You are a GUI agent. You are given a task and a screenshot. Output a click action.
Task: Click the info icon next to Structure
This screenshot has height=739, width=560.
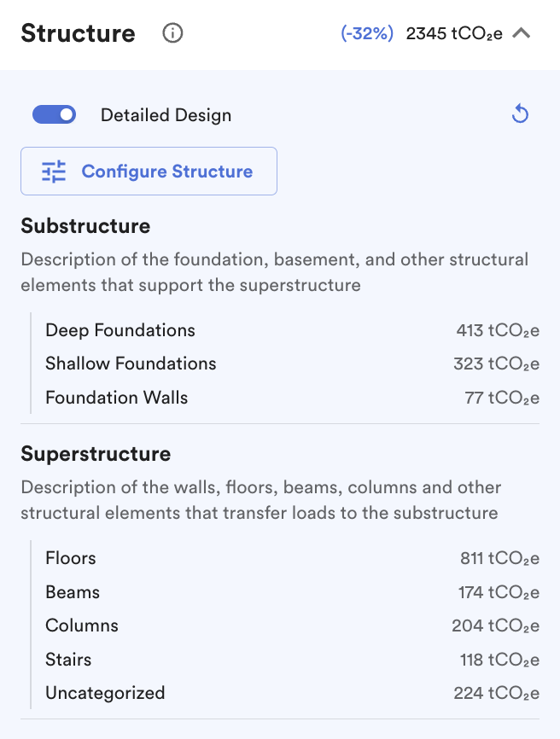pyautogui.click(x=172, y=34)
